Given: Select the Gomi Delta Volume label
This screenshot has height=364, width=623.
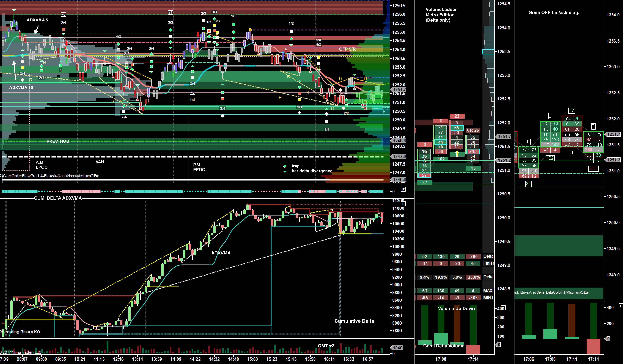Looking at the screenshot, I should [444, 346].
